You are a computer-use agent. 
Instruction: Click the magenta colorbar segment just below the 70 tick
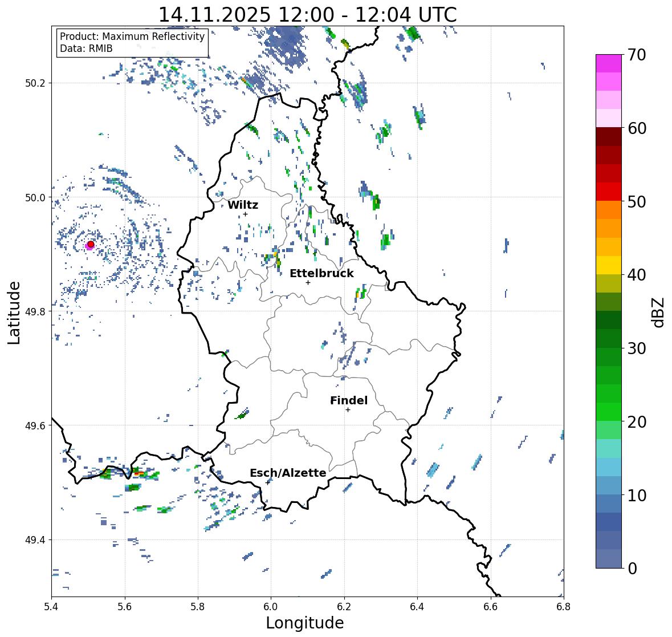point(609,63)
